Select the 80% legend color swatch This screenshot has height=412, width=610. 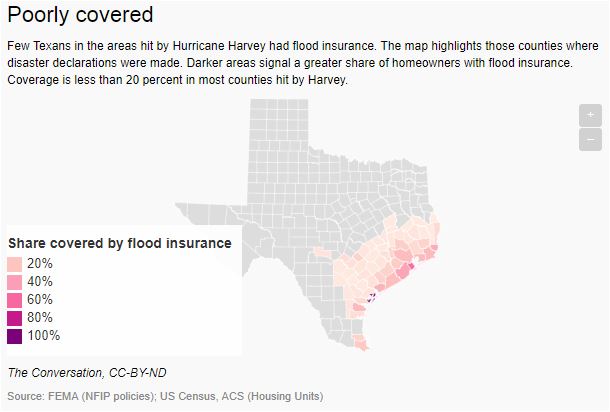14,318
